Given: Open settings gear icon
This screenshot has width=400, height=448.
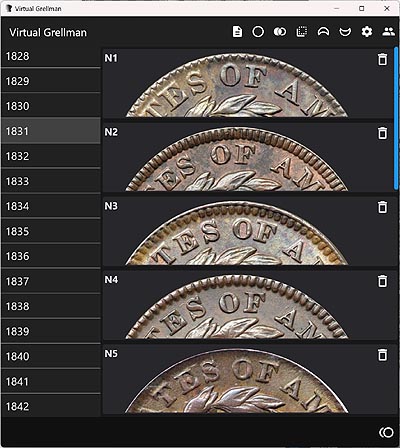Looking at the screenshot, I should (367, 32).
